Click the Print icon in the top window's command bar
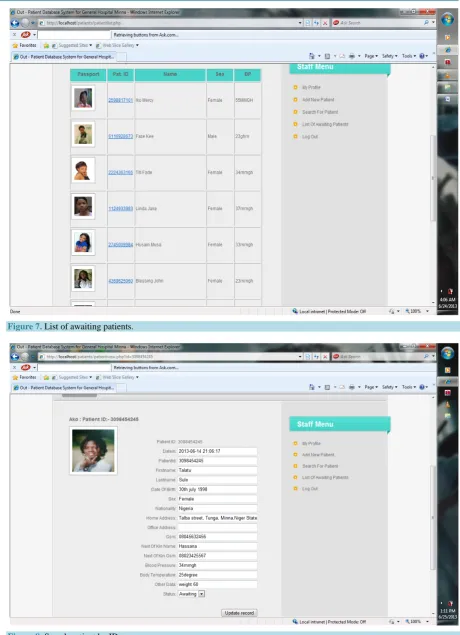 click(352, 56)
